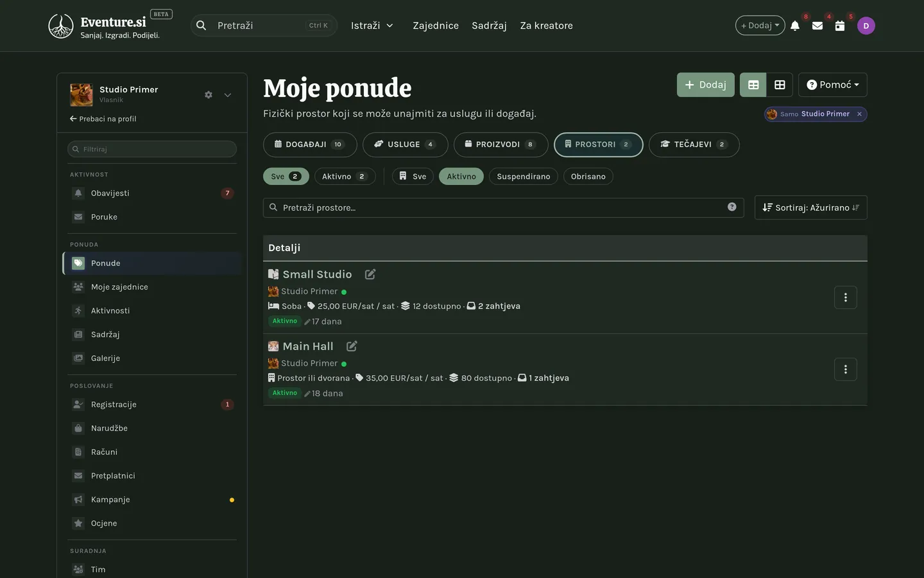The width and height of the screenshot is (924, 578).
Task: Click Prebaci na profil link
Action: click(103, 119)
